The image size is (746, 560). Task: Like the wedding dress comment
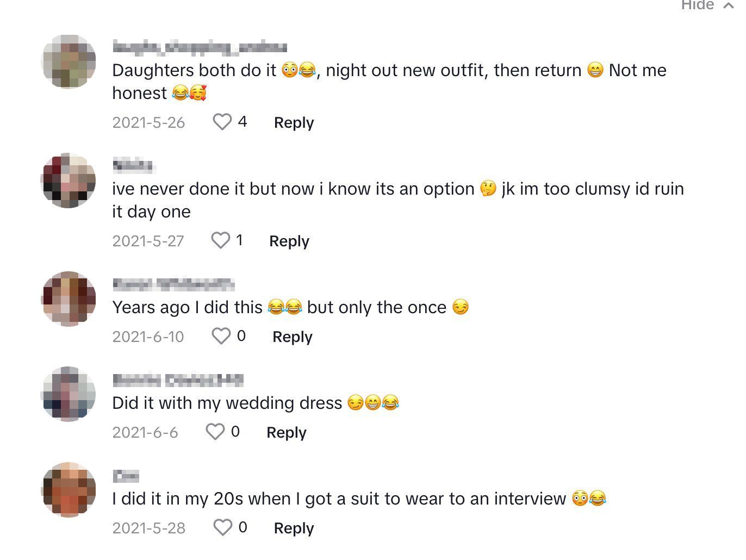215,431
